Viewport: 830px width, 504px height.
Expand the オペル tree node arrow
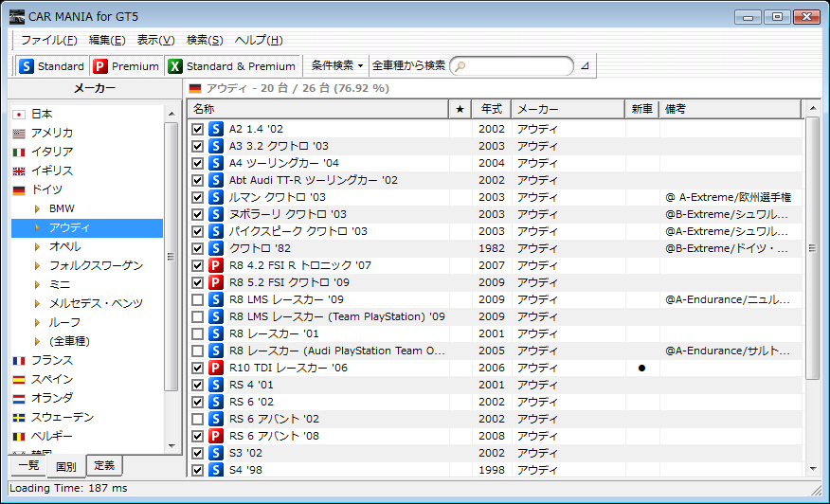(x=37, y=246)
